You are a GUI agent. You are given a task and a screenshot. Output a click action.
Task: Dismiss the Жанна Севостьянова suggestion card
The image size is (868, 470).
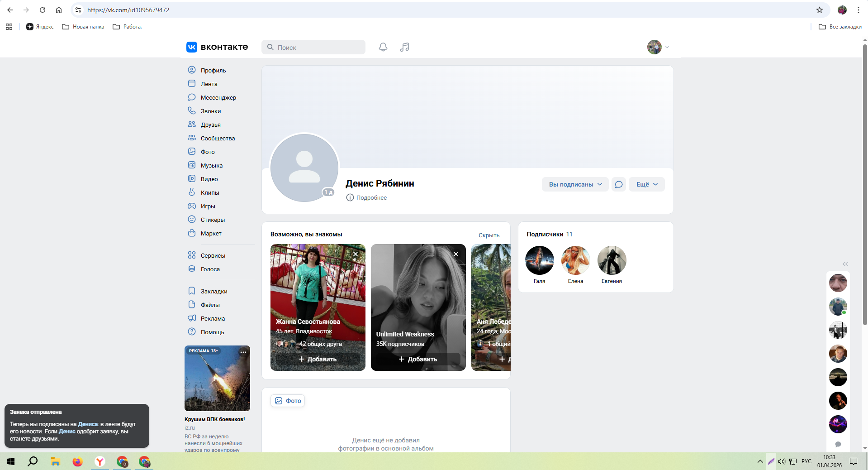(x=356, y=254)
